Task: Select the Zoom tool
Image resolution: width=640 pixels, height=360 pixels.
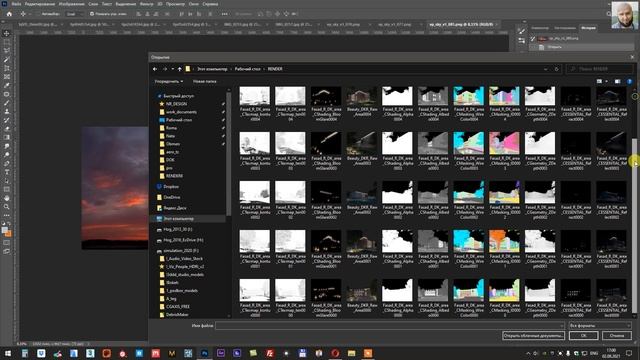Action: click(x=7, y=207)
